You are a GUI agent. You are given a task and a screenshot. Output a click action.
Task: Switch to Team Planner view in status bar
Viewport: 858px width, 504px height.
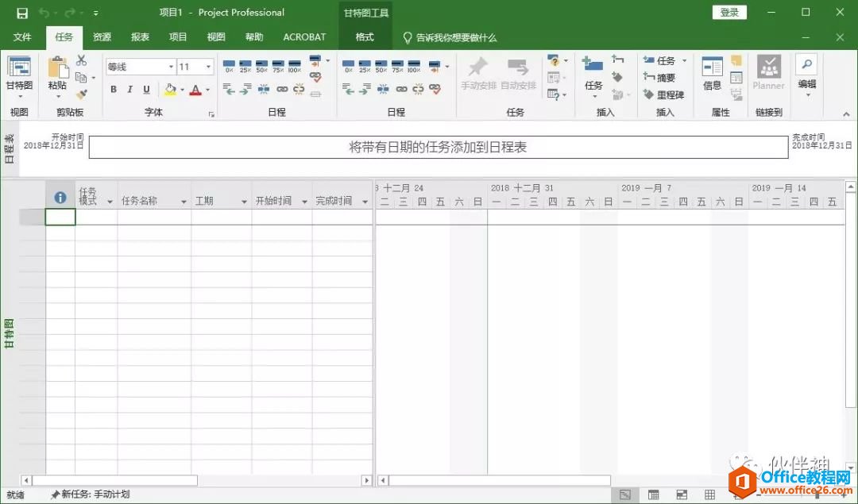tap(682, 494)
